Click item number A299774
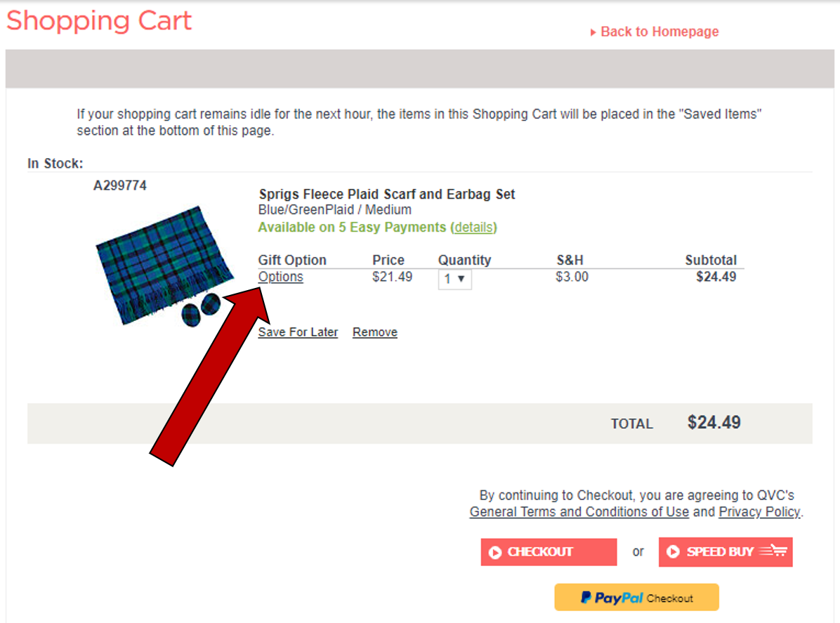 pyautogui.click(x=120, y=186)
